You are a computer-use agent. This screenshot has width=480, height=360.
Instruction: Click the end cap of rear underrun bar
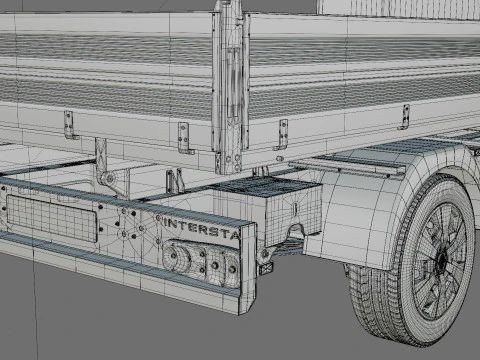(247, 268)
